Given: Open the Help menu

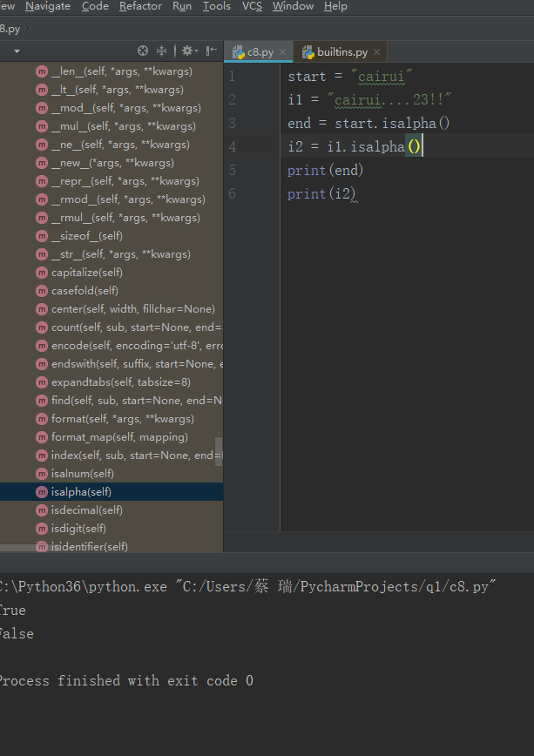Looking at the screenshot, I should click(335, 6).
